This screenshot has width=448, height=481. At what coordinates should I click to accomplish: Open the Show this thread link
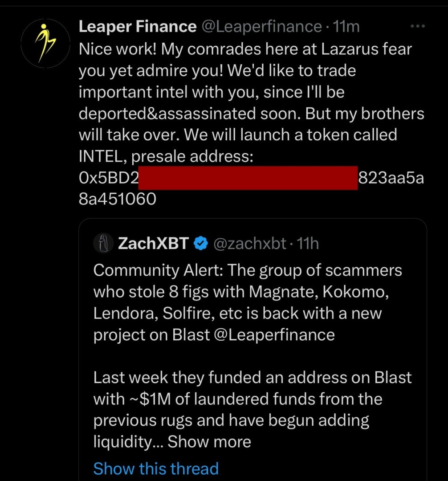coord(156,469)
